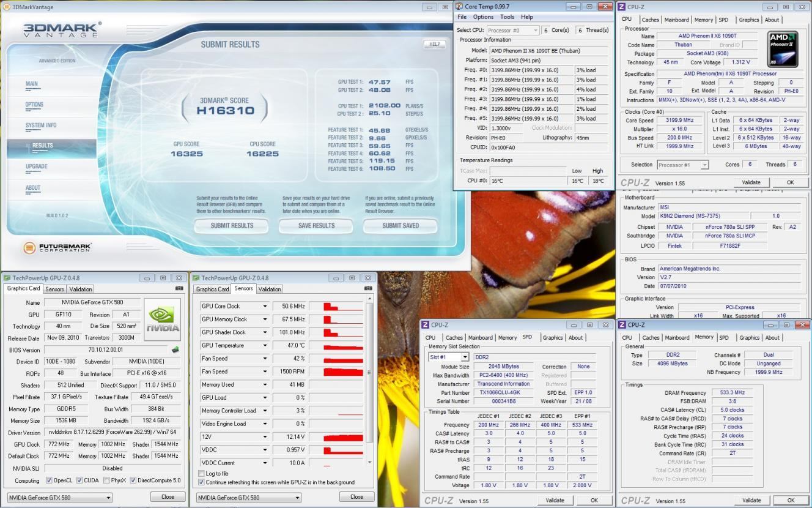Click the Save Results button
812x508 pixels.
tap(316, 226)
